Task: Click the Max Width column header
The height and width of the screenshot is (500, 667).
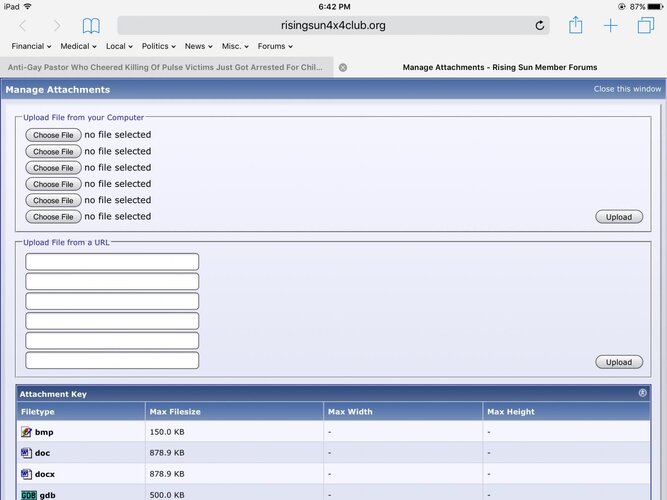Action: coord(402,411)
